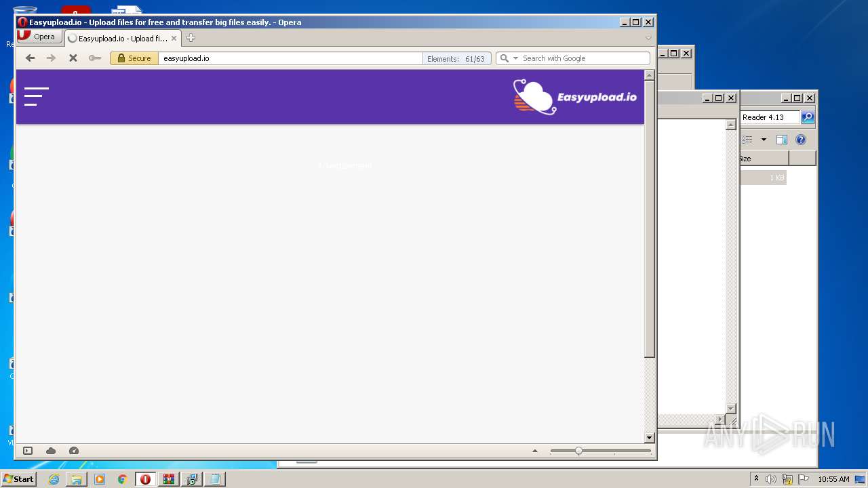The height and width of the screenshot is (488, 868).
Task: Click the Reader 4.13 search field
Action: 770,117
